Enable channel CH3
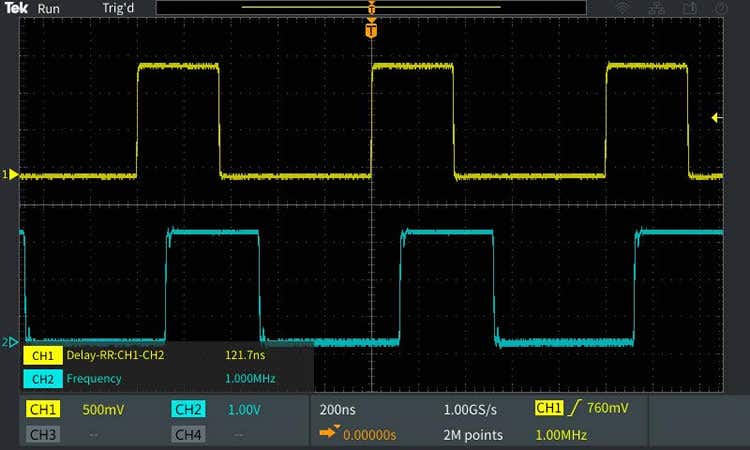 [x=43, y=434]
